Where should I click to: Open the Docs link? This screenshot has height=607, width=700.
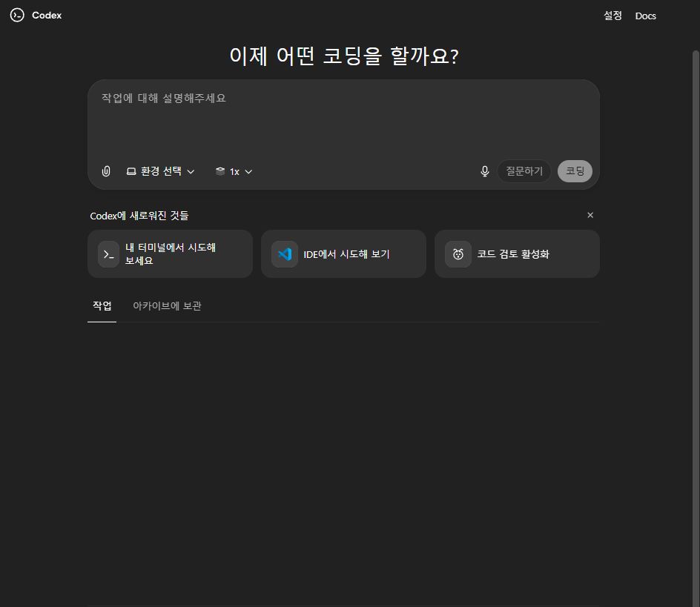(645, 16)
